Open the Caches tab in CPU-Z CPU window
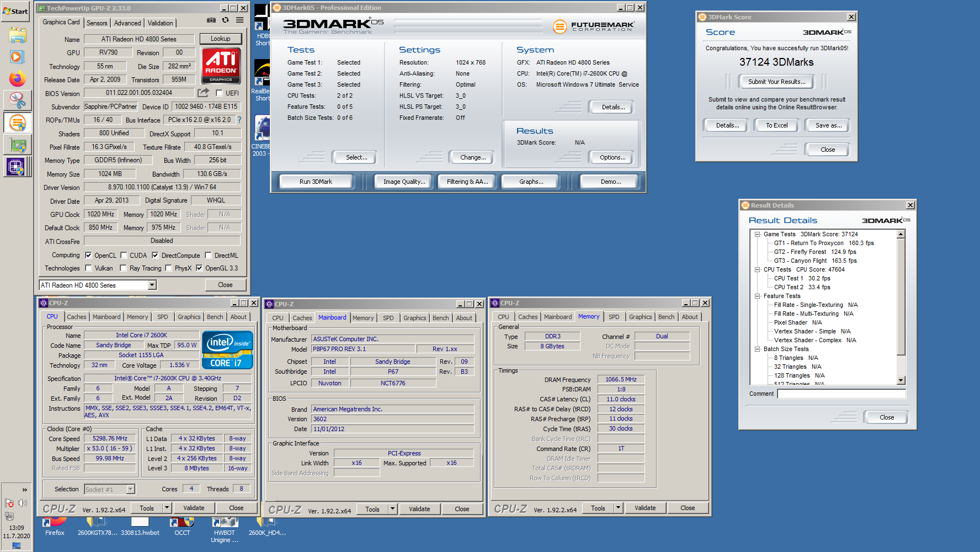Viewport: 980px width, 552px height. pyautogui.click(x=76, y=317)
